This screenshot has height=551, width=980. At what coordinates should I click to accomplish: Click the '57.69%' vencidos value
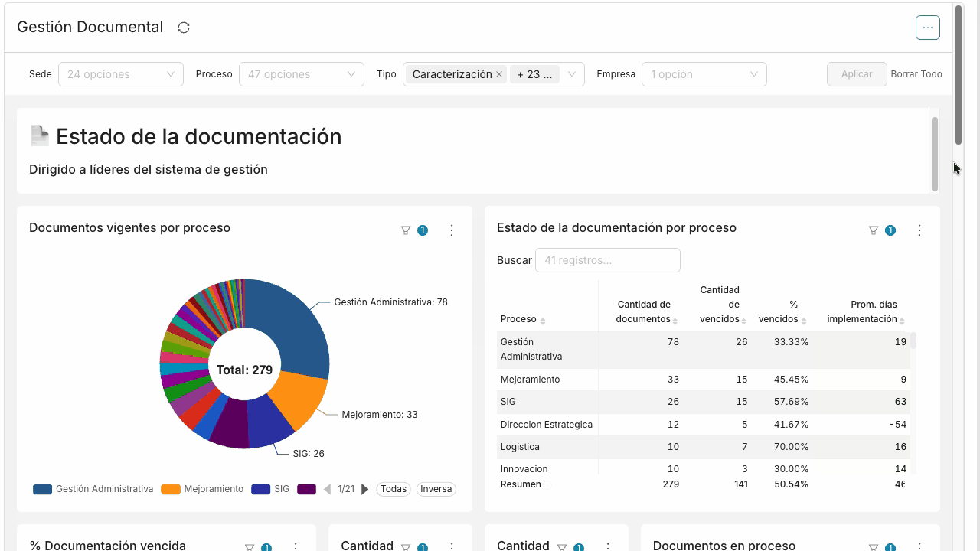pyautogui.click(x=791, y=402)
